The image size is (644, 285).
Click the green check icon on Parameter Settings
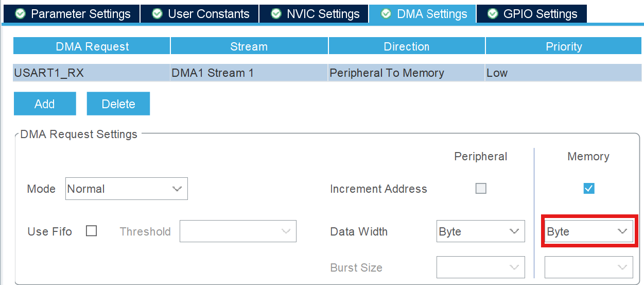[21, 14]
